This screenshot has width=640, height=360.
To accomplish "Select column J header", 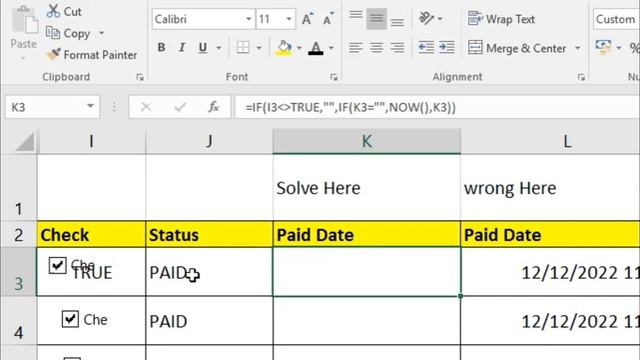I will coord(209,141).
